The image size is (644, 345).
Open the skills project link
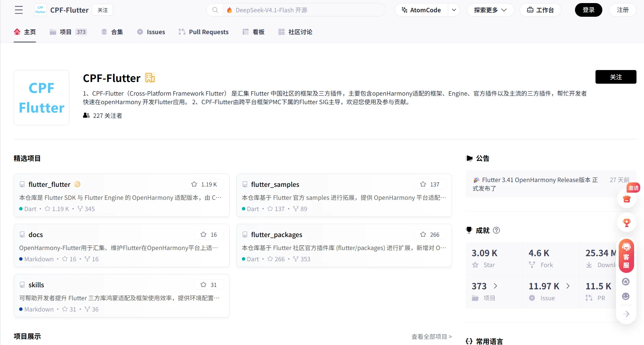(36, 285)
